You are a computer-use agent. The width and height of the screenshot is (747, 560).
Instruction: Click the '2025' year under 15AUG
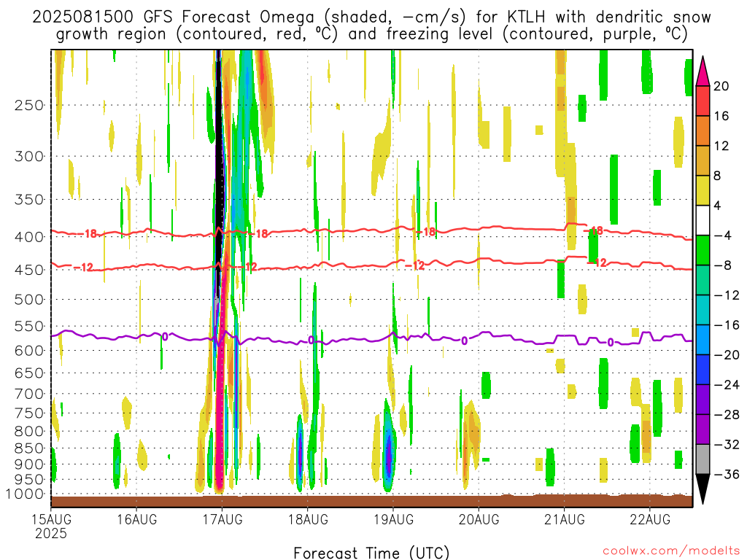click(x=51, y=533)
